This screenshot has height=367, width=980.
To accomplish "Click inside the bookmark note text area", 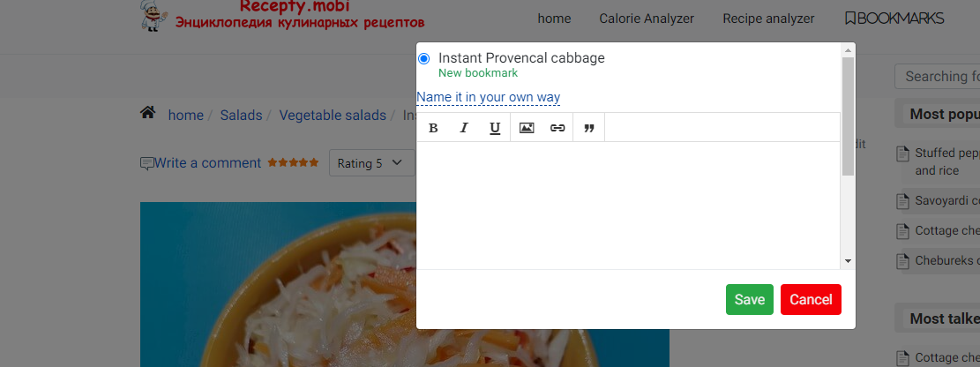I will (x=627, y=203).
